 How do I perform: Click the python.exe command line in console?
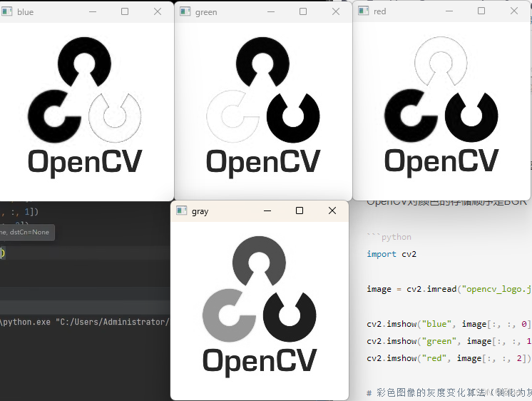click(85, 322)
